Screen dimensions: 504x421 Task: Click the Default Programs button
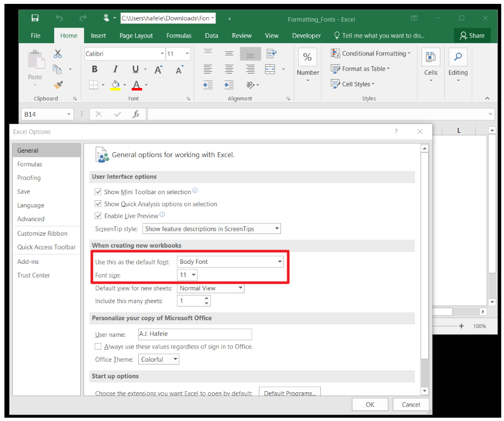[x=289, y=393]
